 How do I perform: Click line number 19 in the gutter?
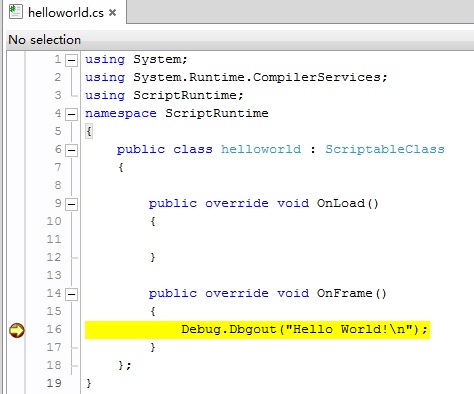(x=54, y=383)
